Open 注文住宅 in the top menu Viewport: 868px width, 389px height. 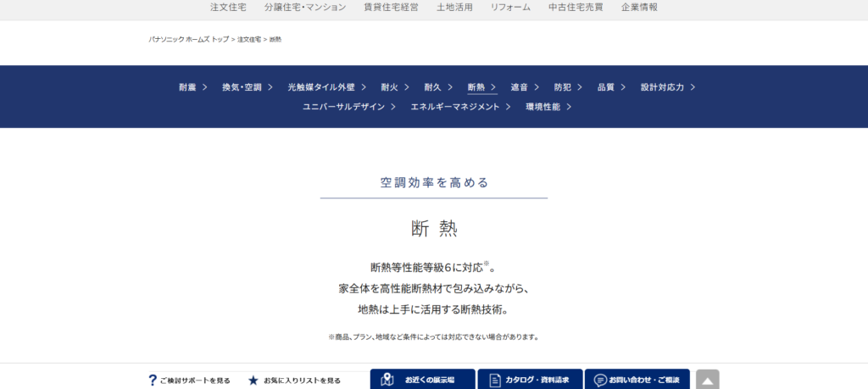click(226, 7)
